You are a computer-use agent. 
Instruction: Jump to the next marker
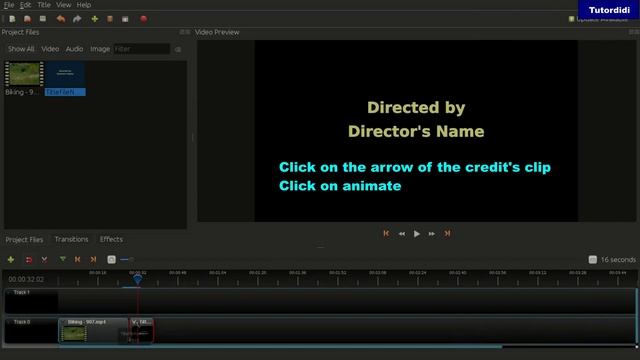point(93,259)
